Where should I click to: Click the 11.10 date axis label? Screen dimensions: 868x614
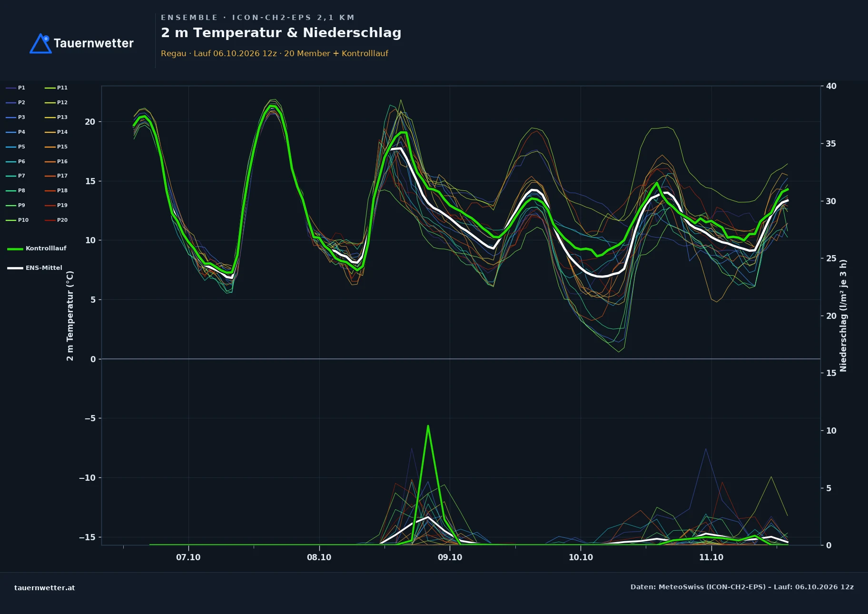(711, 557)
